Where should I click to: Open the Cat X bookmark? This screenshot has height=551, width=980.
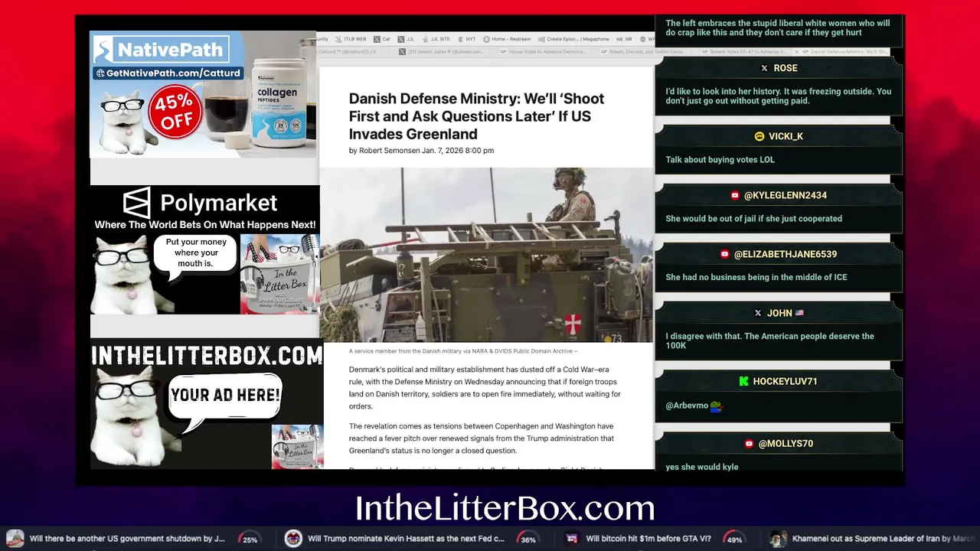pos(382,39)
